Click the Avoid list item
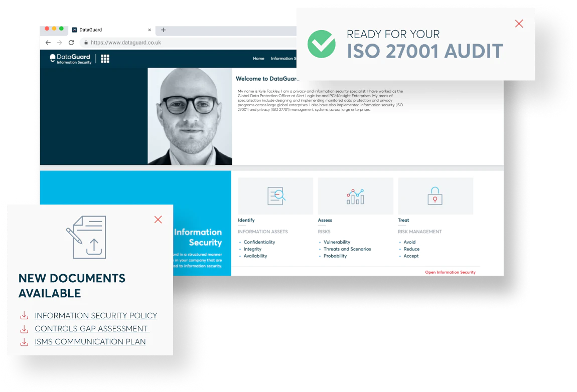The height and width of the screenshot is (392, 577). pyautogui.click(x=409, y=242)
